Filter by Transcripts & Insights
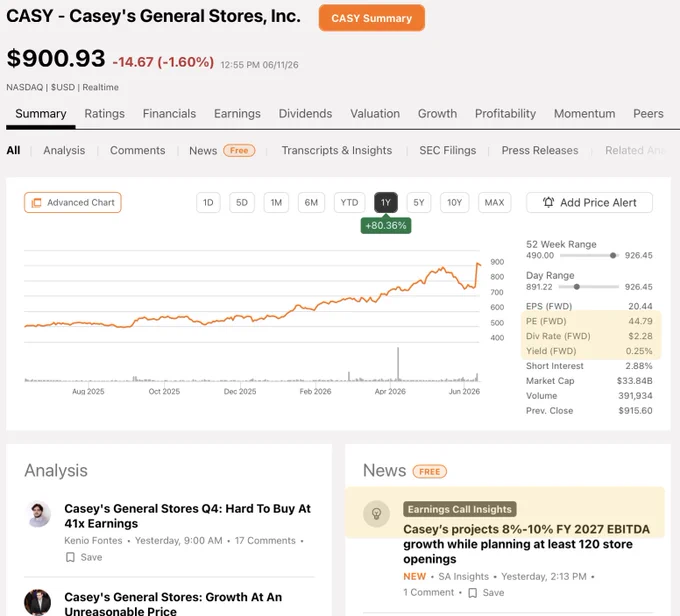The image size is (680, 616). pyautogui.click(x=337, y=151)
